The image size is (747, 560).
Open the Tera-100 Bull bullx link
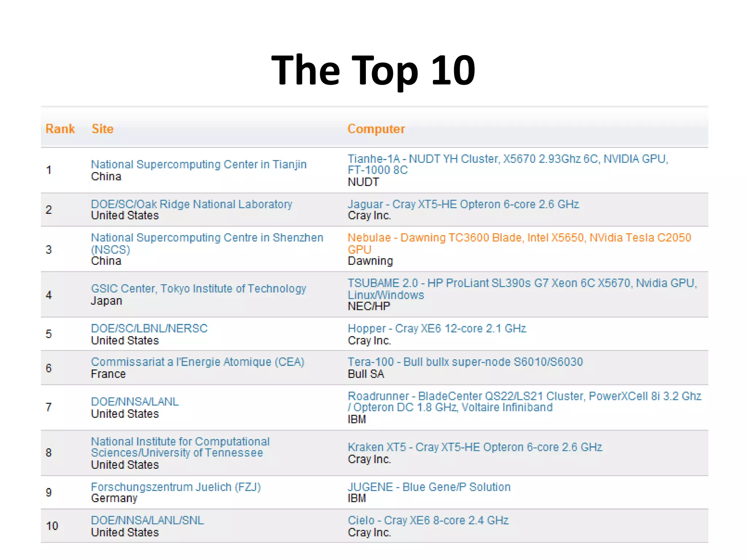coord(465,362)
